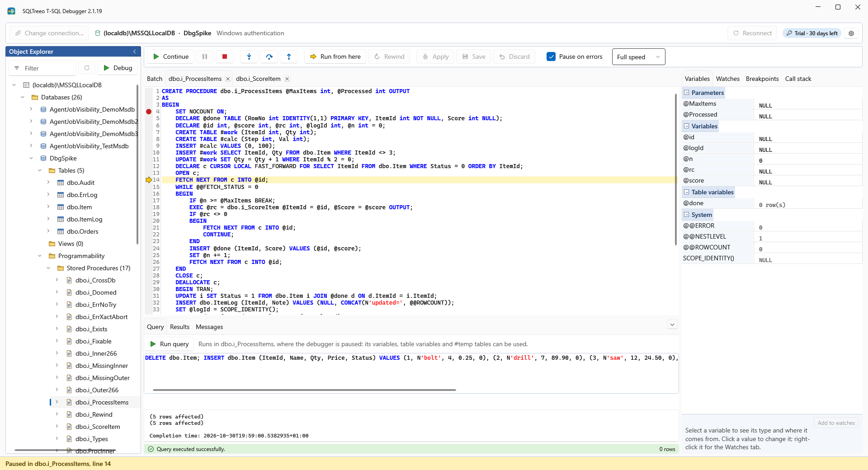Image resolution: width=868 pixels, height=470 pixels.
Task: Click the Change connection field
Action: pyautogui.click(x=50, y=33)
